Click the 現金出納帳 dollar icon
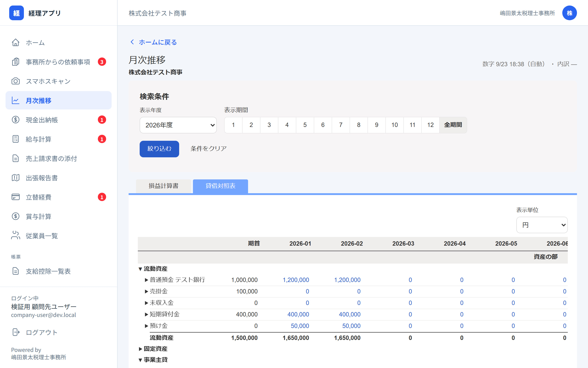The height and width of the screenshot is (368, 588). [16, 120]
